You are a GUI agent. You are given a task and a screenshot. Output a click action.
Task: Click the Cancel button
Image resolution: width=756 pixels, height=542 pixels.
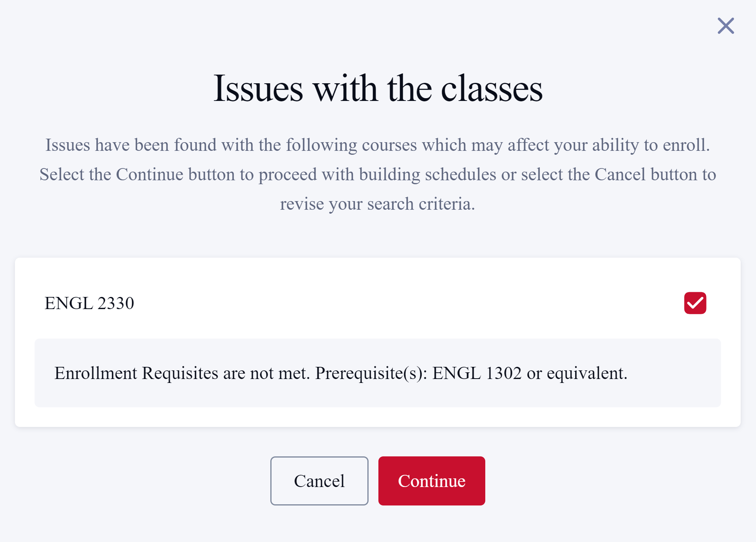319,481
